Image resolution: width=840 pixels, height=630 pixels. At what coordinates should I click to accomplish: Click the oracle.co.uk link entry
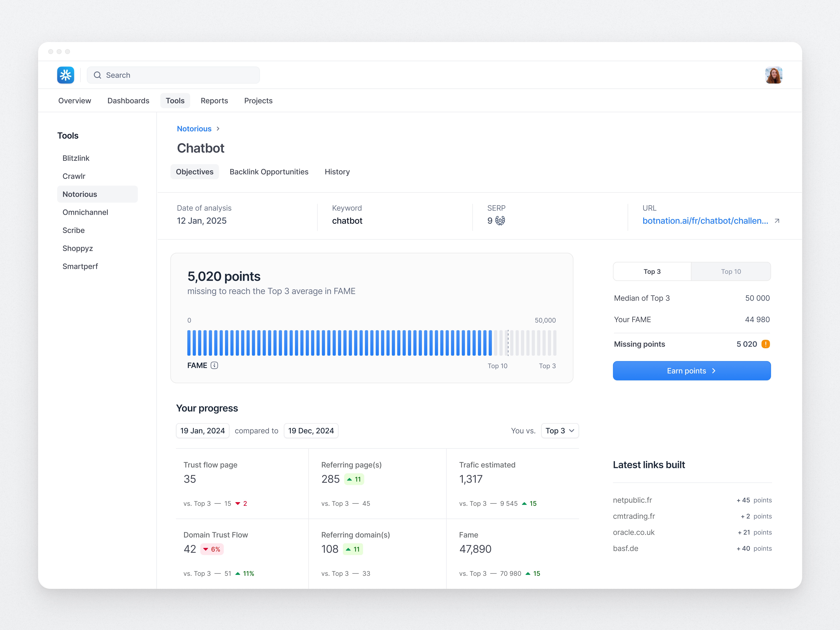tap(634, 532)
